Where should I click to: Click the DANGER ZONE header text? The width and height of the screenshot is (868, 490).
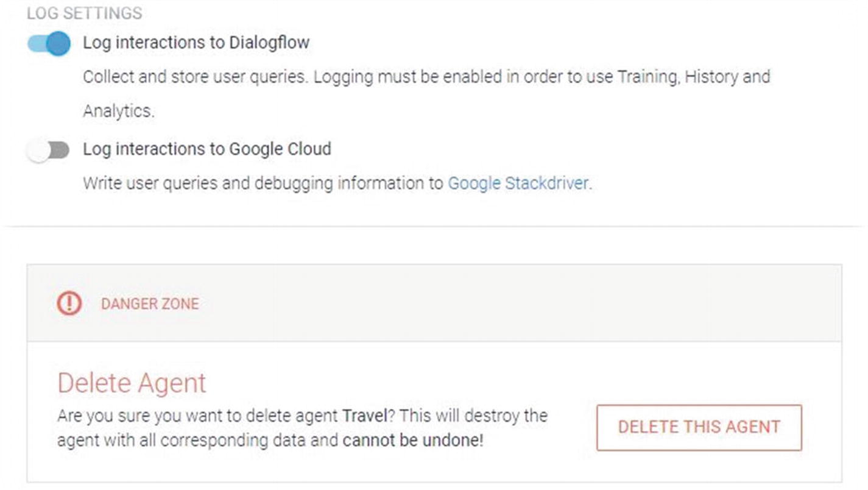pos(150,304)
